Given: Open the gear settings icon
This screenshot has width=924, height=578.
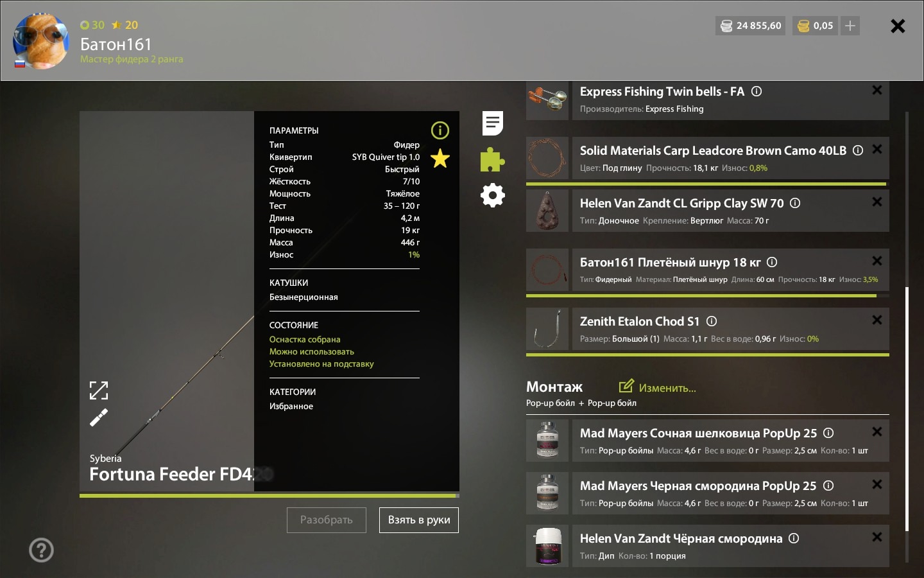Looking at the screenshot, I should [x=493, y=195].
